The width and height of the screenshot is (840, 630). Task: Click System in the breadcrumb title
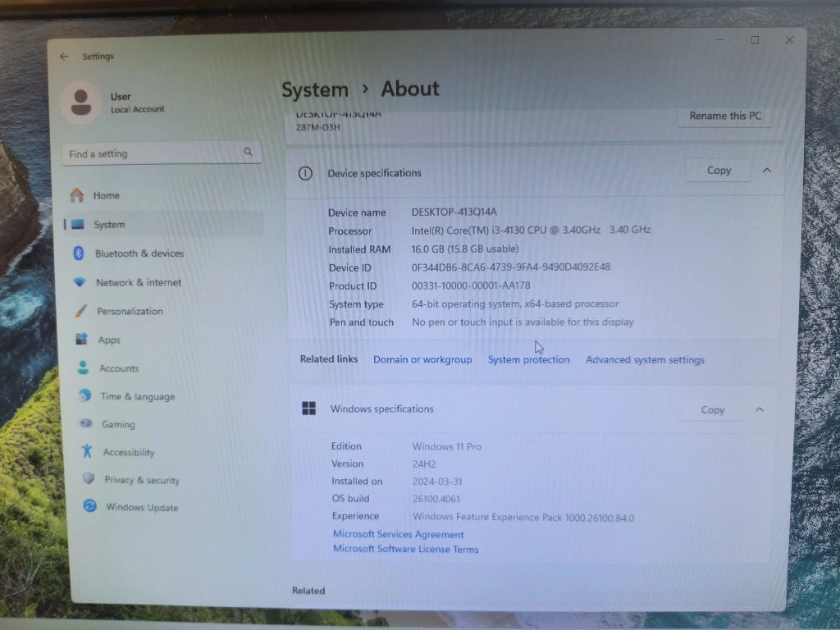coord(315,89)
